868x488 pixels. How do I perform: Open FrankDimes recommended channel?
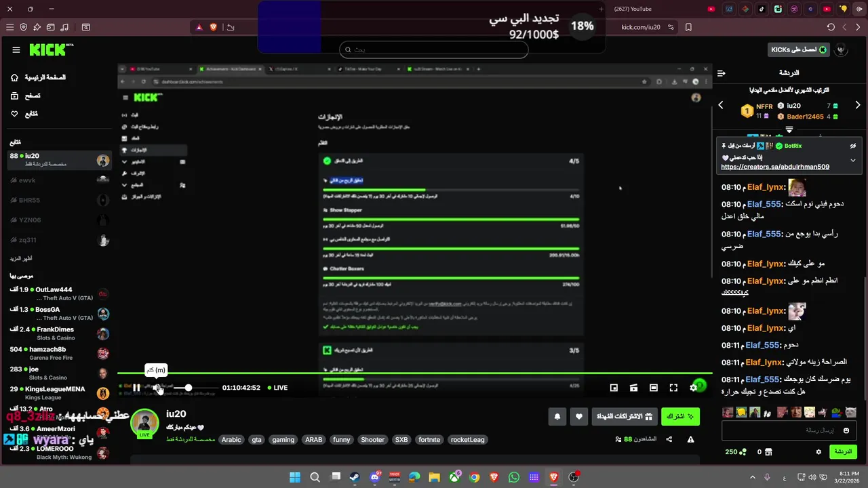[60, 333]
